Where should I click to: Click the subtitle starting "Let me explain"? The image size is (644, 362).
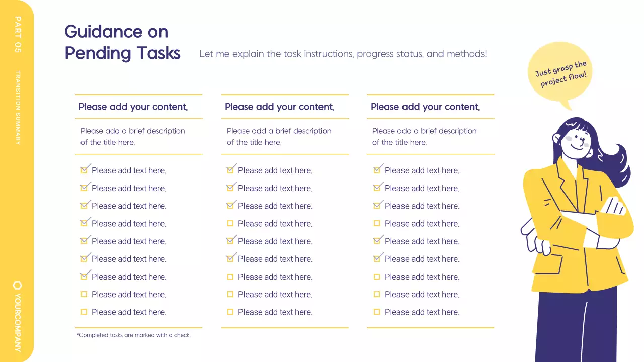[343, 54]
